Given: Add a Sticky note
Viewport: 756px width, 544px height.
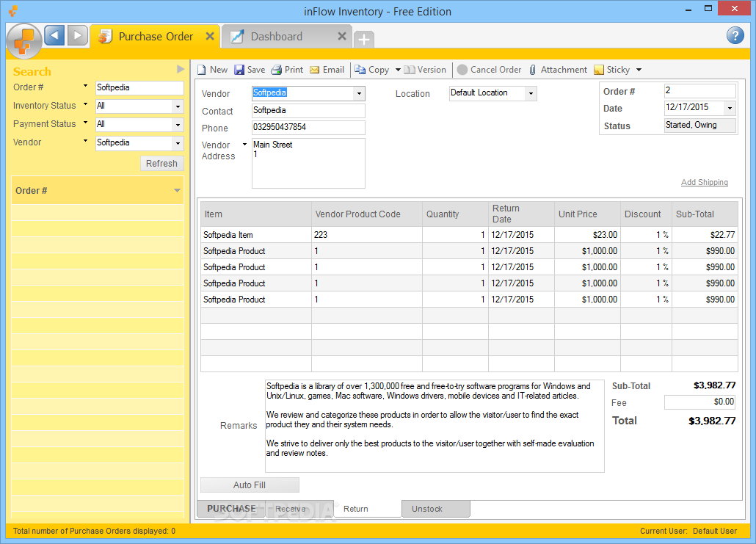Looking at the screenshot, I should [612, 70].
